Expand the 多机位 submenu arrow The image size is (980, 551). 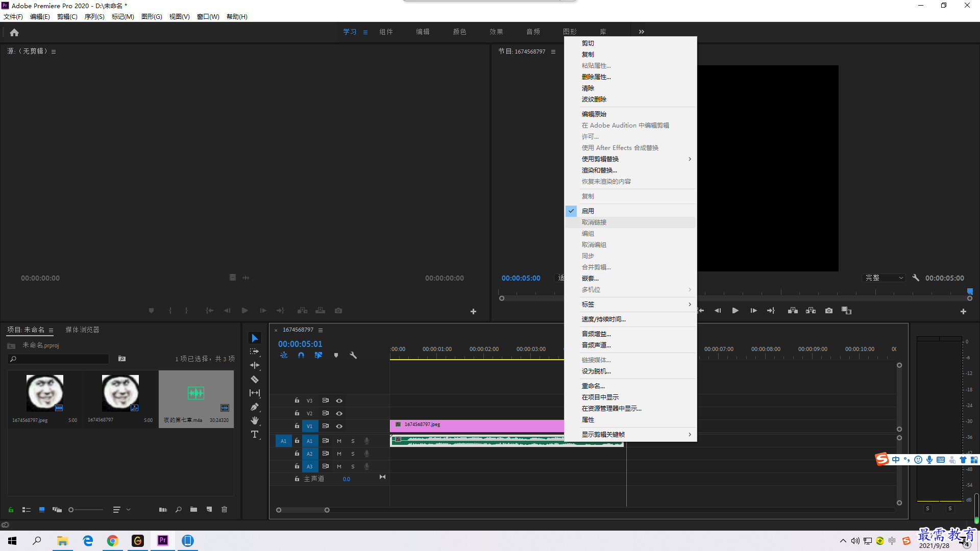[x=690, y=289]
